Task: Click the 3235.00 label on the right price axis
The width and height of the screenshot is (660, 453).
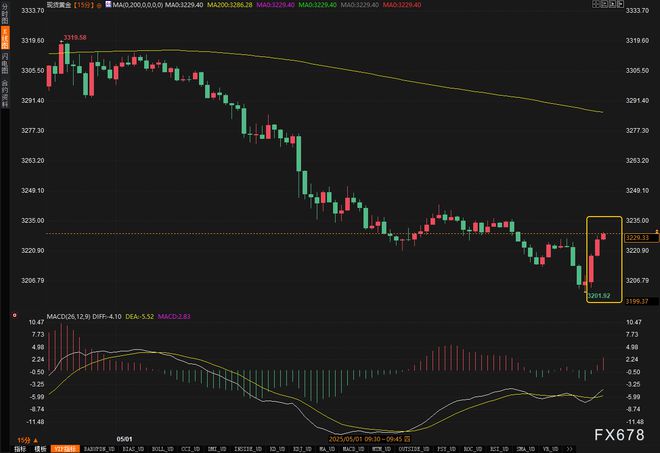Action: pos(637,220)
